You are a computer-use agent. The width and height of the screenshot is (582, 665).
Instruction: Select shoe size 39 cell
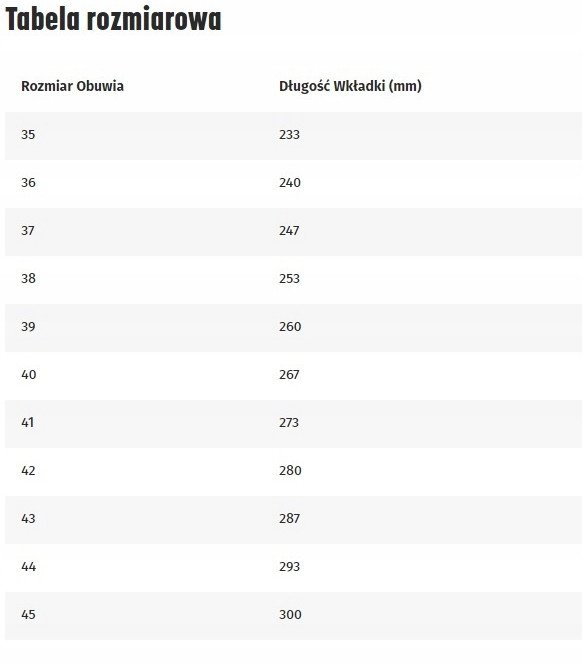coord(28,327)
